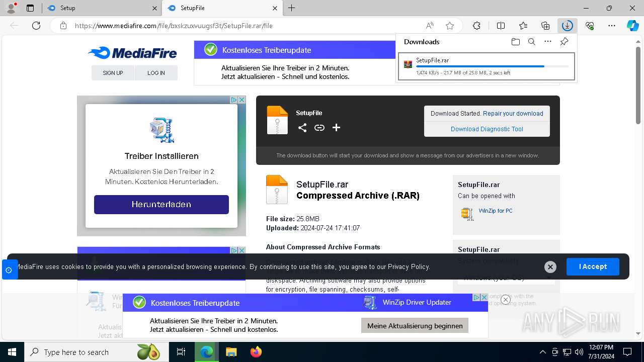The width and height of the screenshot is (644, 362).
Task: Open the Browser essentials heart icon
Action: (590, 26)
